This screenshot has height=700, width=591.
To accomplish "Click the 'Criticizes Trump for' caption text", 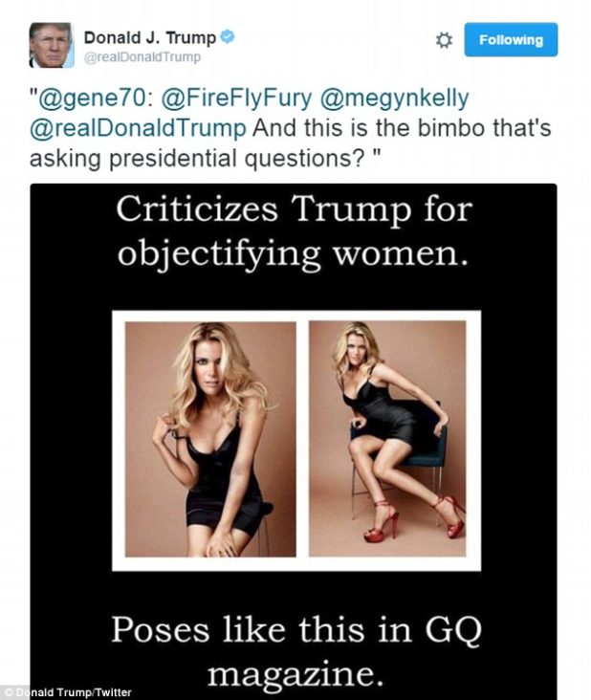I will 294,210.
